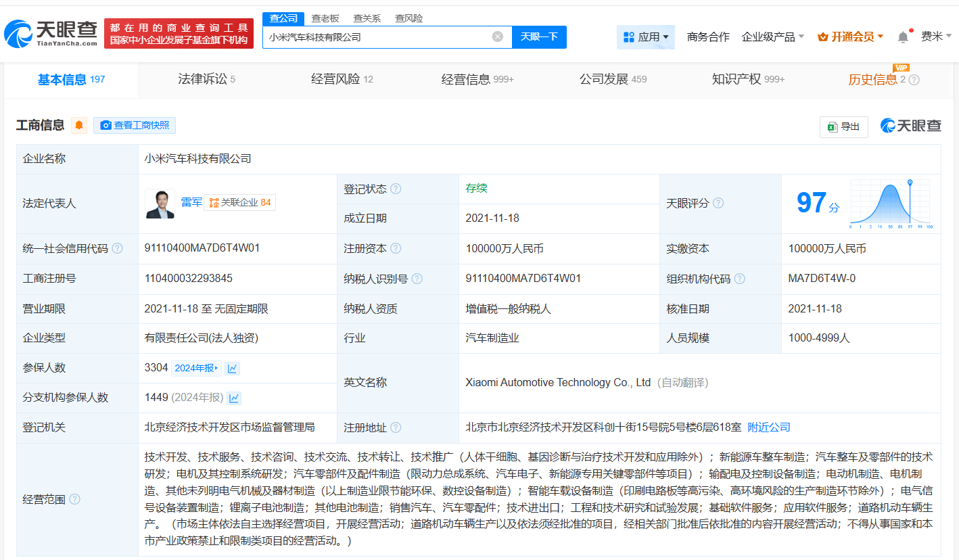
Task: Click help icon next to 天眼评分
Action: pos(718,203)
